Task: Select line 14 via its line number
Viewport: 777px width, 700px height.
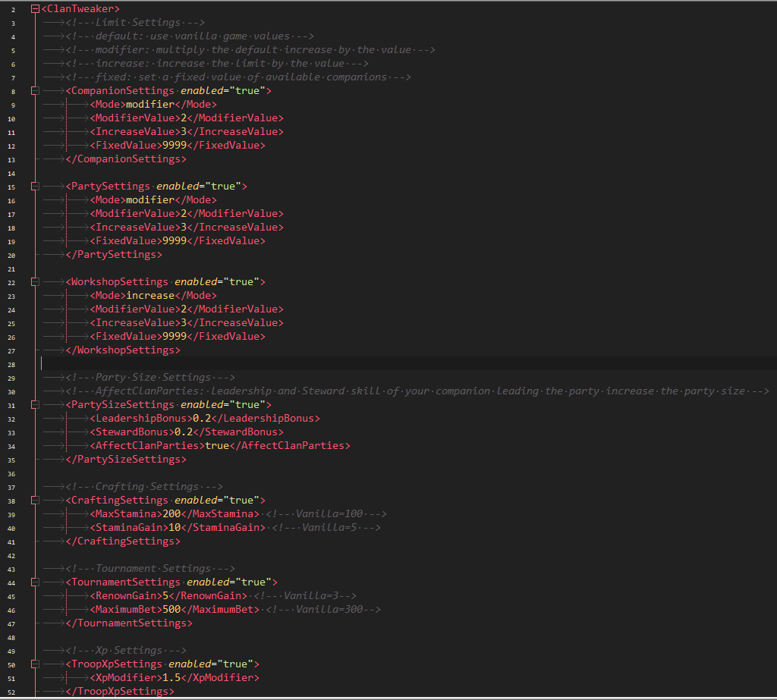Action: tap(12, 173)
